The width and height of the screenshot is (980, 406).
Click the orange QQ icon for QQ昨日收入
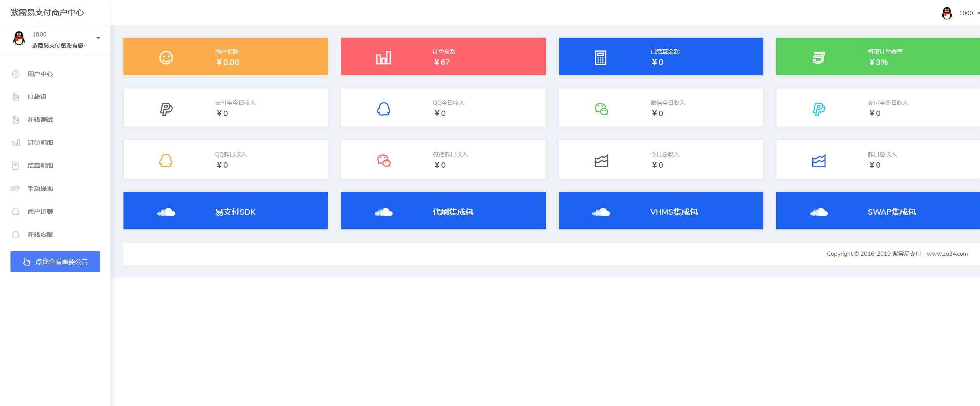[x=166, y=160]
